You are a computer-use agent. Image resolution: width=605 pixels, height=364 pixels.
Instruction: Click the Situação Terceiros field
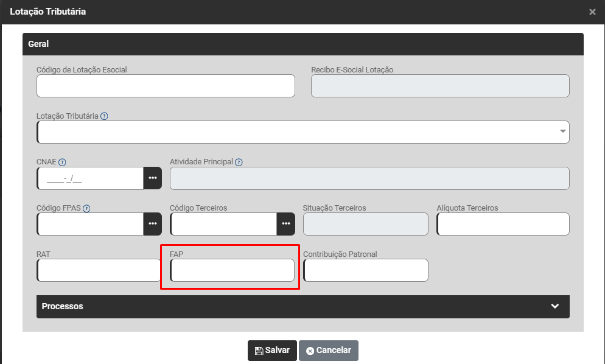[366, 224]
